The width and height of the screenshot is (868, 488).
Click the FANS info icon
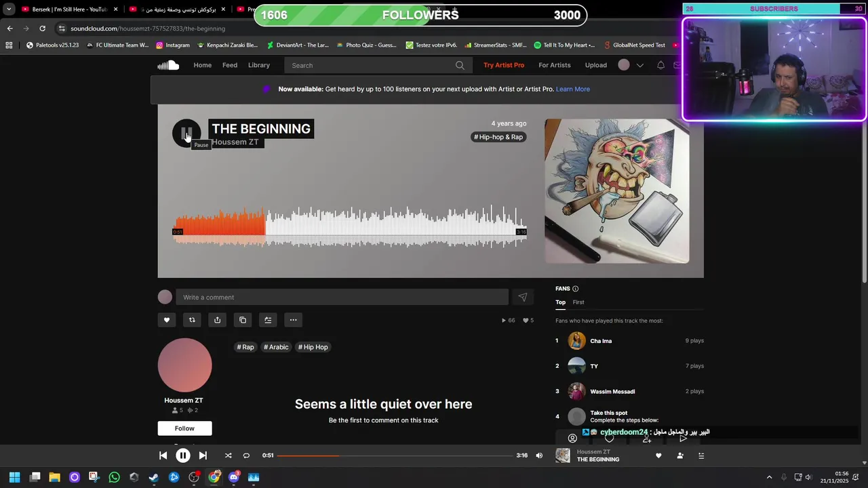(x=576, y=289)
